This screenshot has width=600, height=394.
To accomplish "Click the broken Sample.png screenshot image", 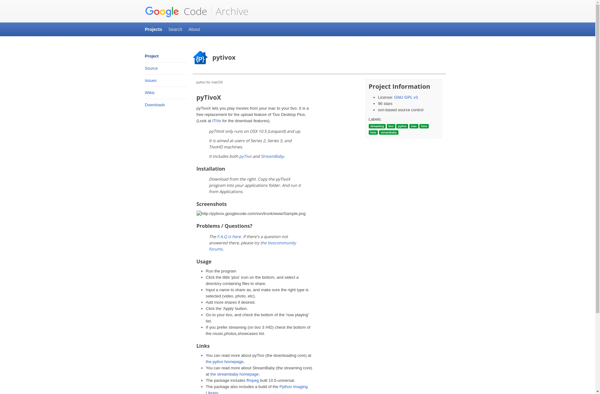I will click(251, 214).
